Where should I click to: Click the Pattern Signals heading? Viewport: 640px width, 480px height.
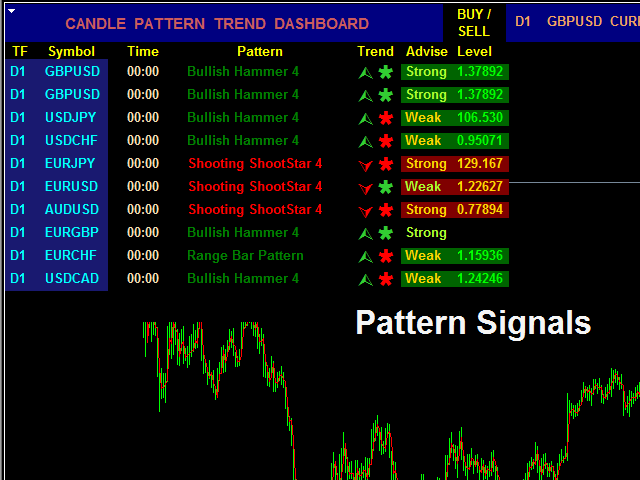[x=473, y=323]
